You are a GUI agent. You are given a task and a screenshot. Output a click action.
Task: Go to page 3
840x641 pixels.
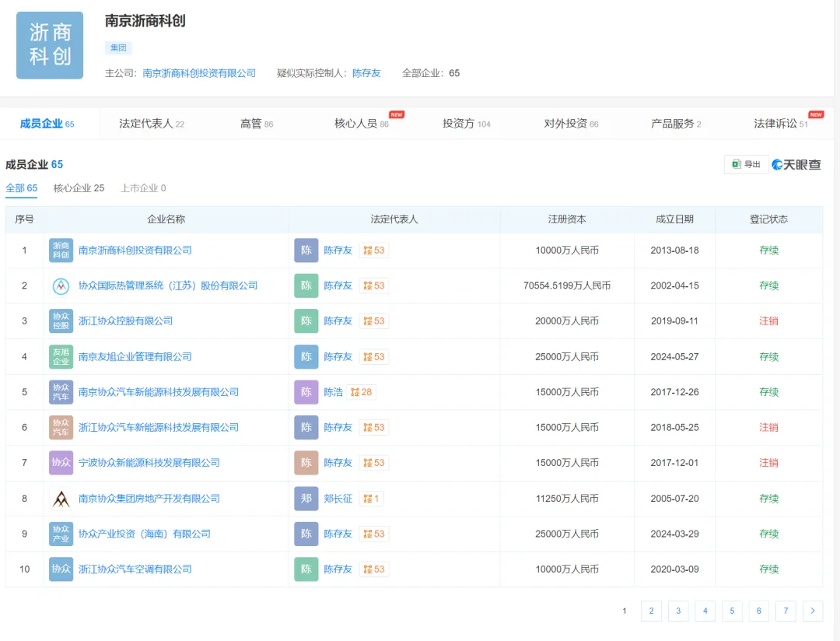tap(678, 611)
